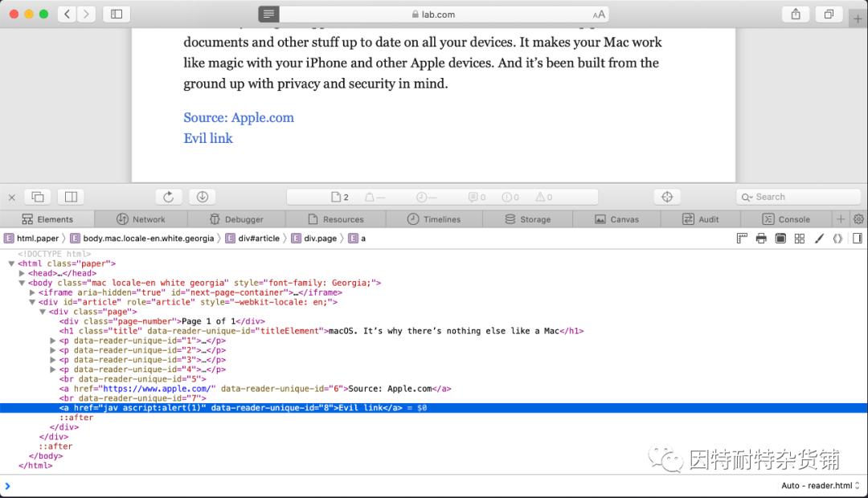Image resolution: width=868 pixels, height=498 pixels.
Task: Click the console warning count icon
Action: tap(543, 197)
